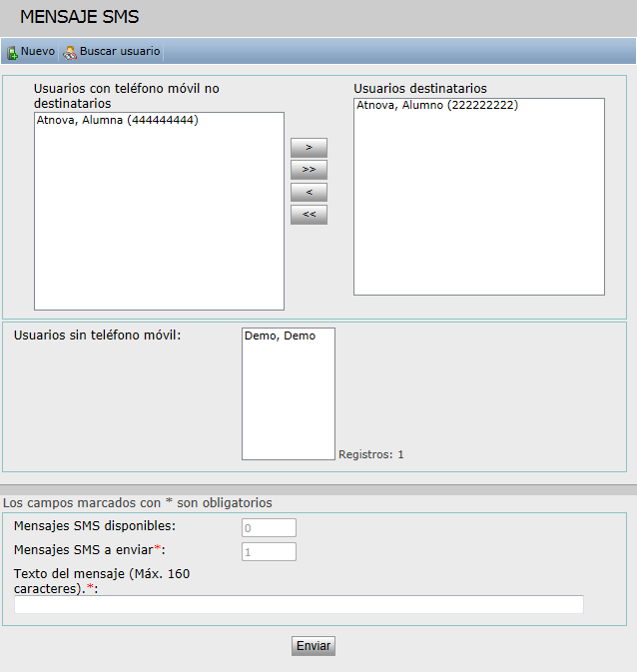Move selected user to recipients (>)
The height and width of the screenshot is (672, 637).
coord(309,148)
